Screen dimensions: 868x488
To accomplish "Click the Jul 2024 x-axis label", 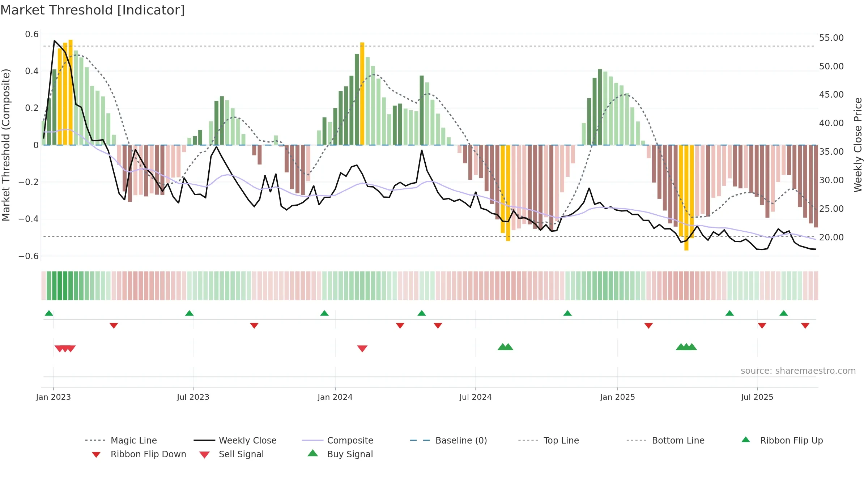I will (475, 397).
